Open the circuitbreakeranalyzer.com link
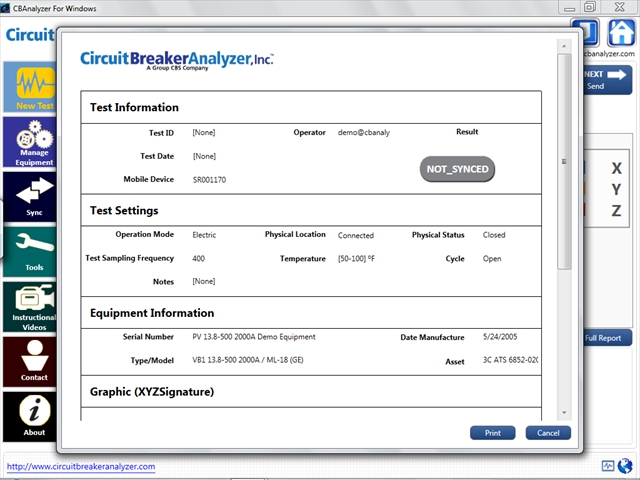 click(81, 467)
